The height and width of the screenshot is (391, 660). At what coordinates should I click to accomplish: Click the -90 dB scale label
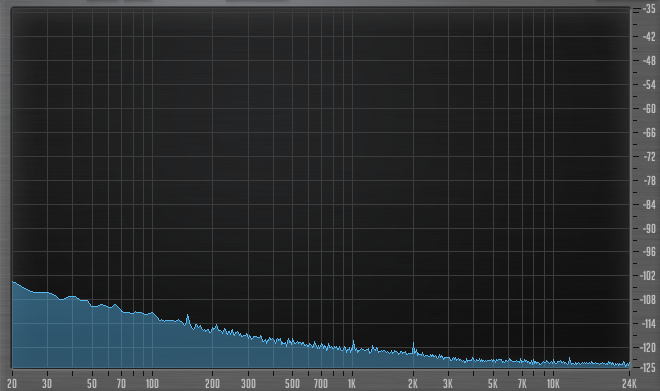(649, 229)
